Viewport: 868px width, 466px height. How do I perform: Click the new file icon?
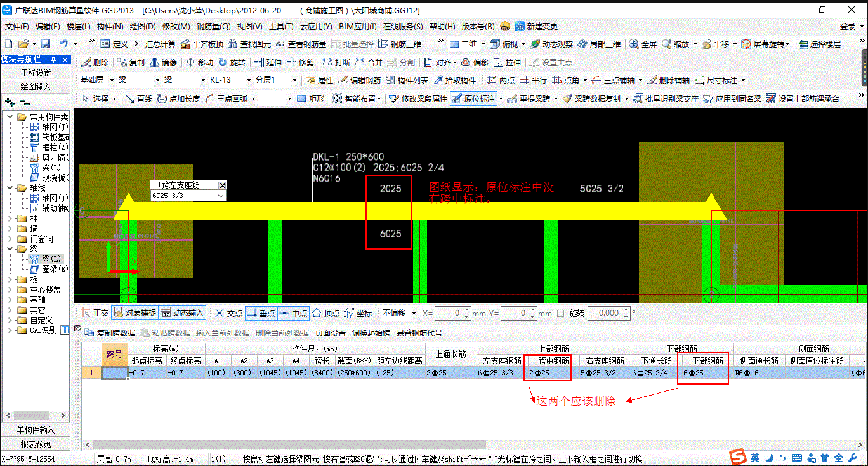tap(8, 44)
